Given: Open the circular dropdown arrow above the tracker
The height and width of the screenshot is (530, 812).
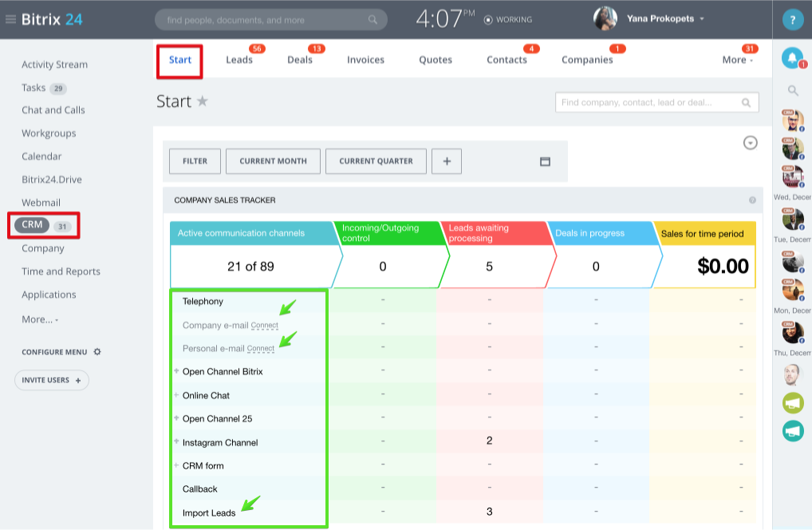Looking at the screenshot, I should (x=751, y=142).
